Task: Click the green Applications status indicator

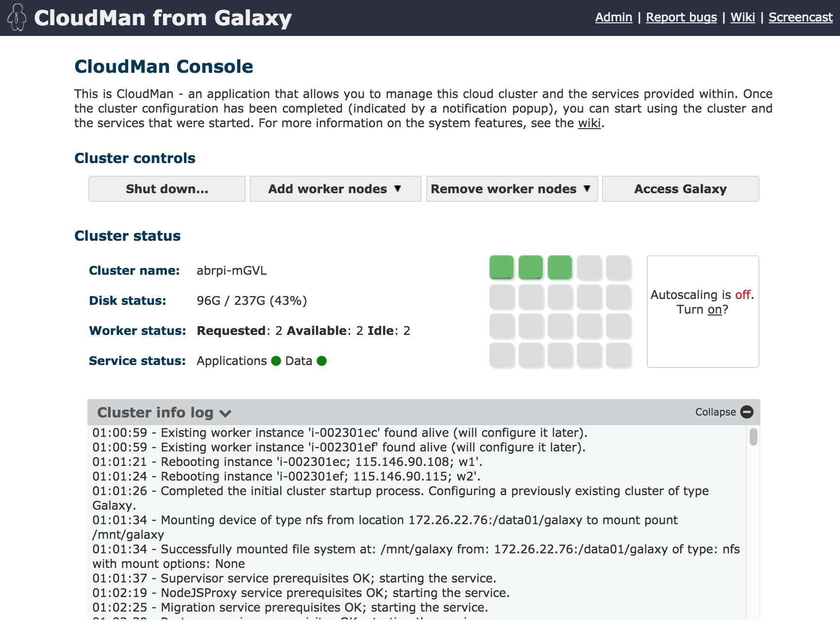Action: (x=276, y=361)
